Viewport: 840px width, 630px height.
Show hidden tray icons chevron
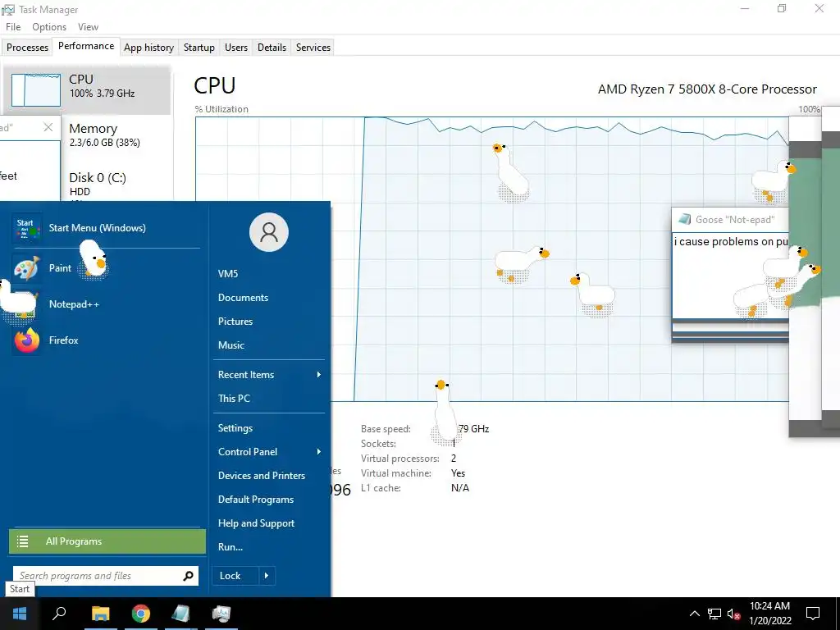point(694,614)
